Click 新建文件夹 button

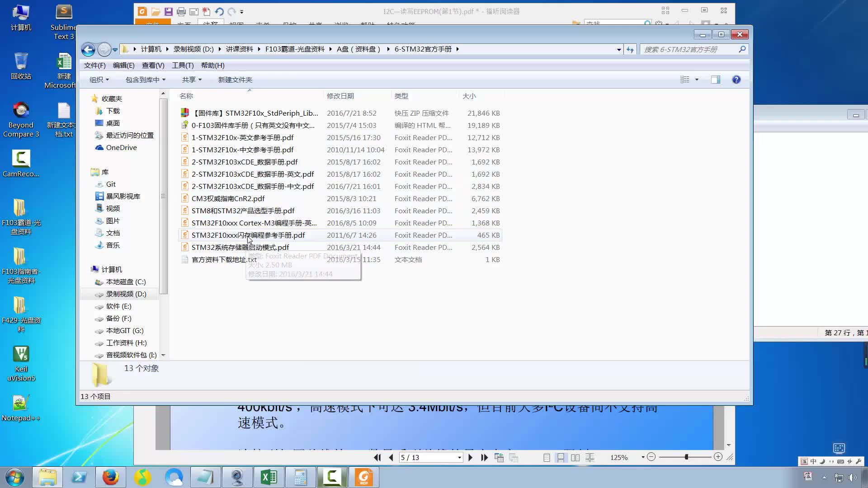click(x=236, y=79)
